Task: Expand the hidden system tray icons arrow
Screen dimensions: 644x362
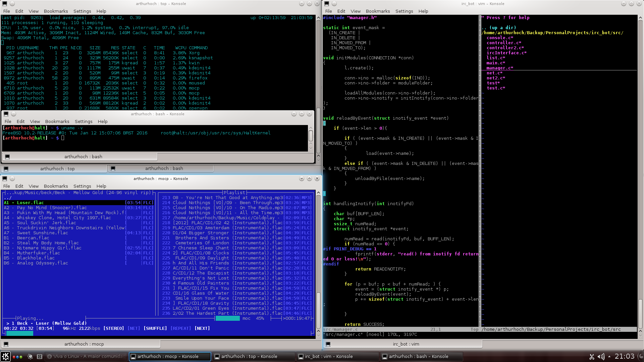Action: 609,357
